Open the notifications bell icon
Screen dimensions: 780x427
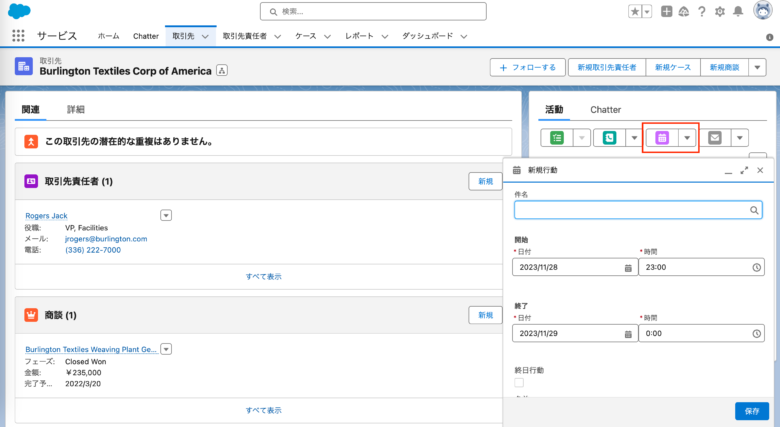tap(738, 11)
